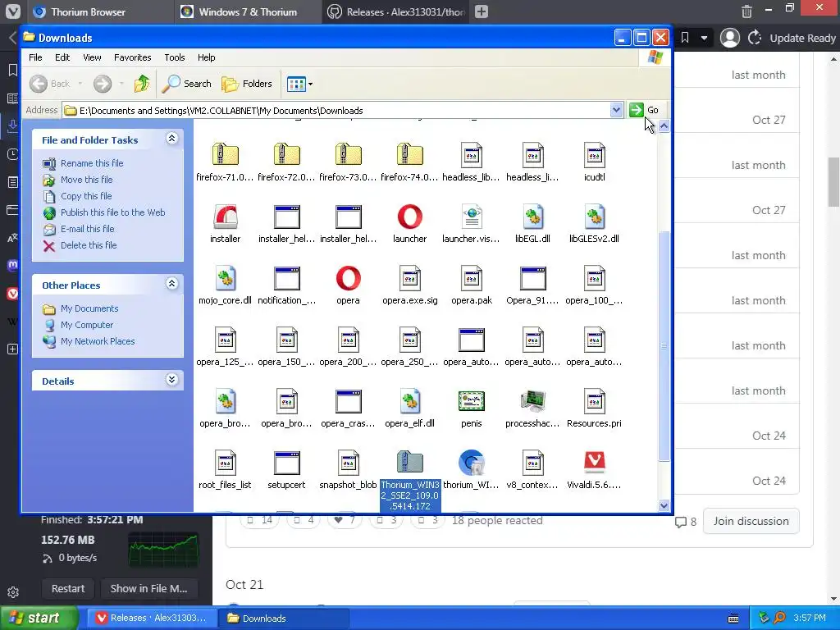Select the installer application icon

pyautogui.click(x=225, y=217)
